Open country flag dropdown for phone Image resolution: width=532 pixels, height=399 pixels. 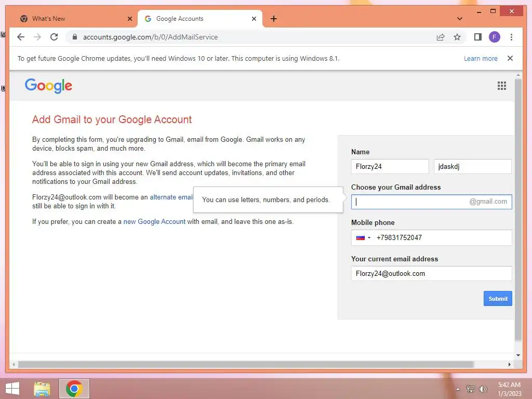363,238
